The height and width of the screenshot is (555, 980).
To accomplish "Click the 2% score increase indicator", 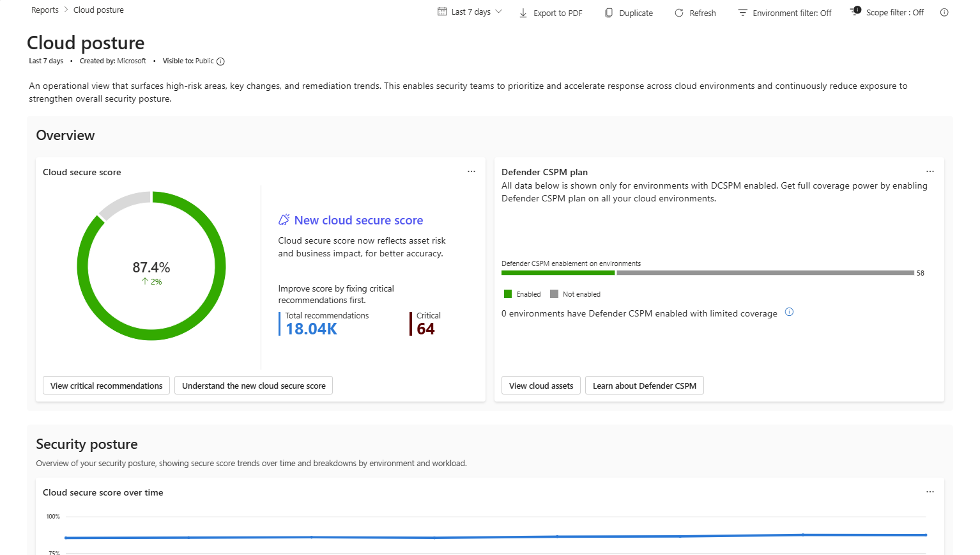I will click(x=152, y=281).
